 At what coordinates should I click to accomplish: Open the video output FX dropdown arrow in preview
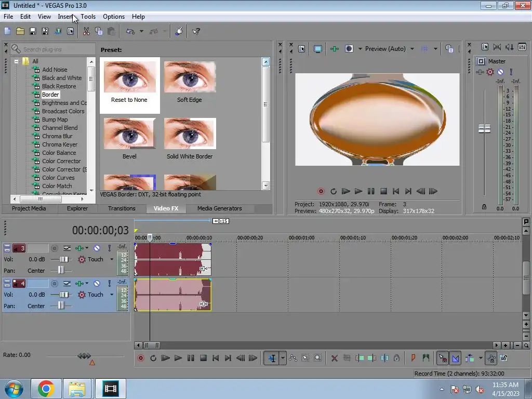point(360,49)
